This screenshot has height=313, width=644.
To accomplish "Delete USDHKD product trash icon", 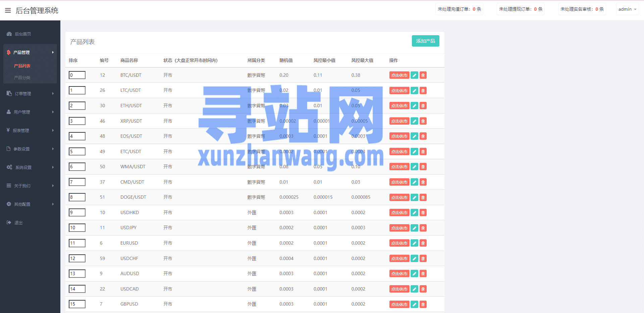I will coord(423,213).
